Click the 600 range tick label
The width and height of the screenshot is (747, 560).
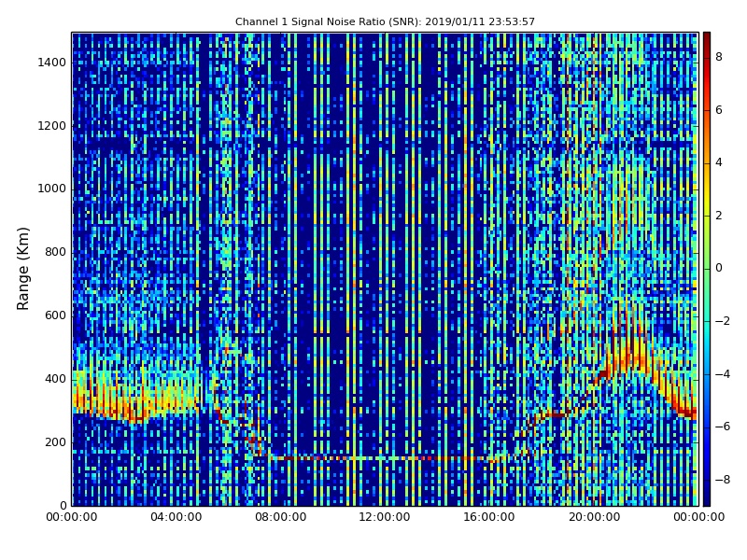pos(55,315)
